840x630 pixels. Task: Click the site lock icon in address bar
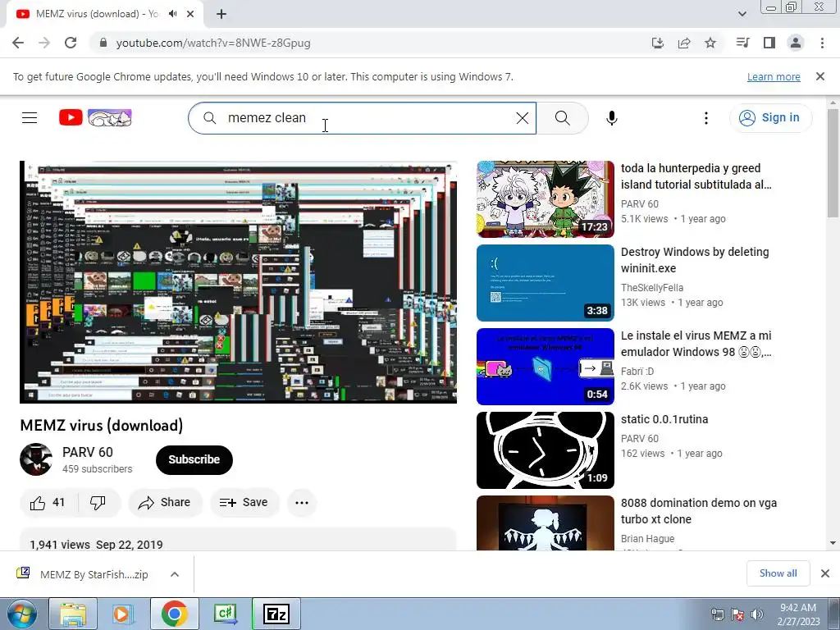[x=103, y=43]
